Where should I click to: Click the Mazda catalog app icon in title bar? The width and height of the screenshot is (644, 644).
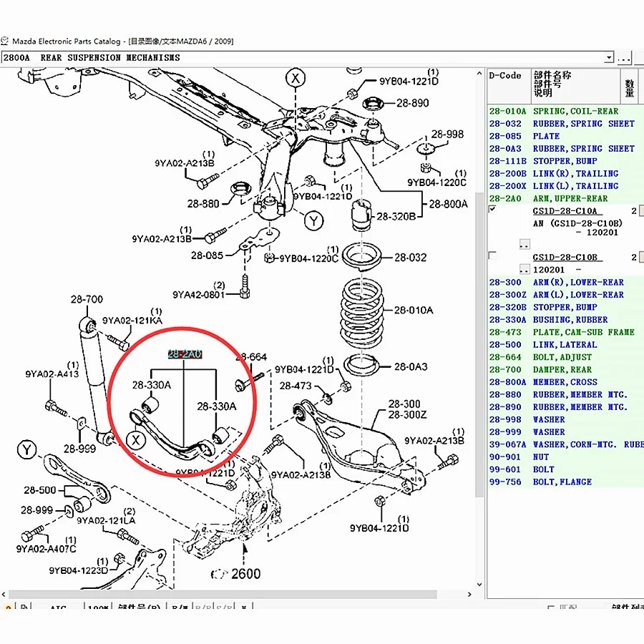pyautogui.click(x=5, y=41)
